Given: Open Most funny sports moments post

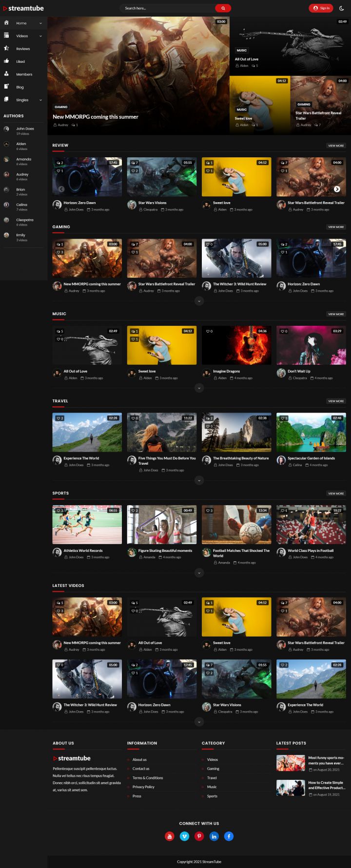Looking at the screenshot, I should point(326,760).
